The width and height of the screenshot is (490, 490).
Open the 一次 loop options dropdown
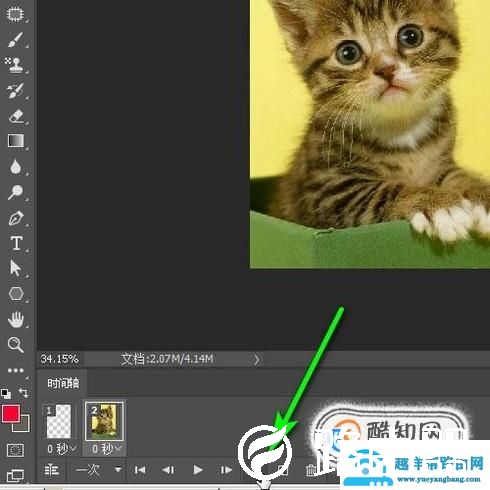click(x=98, y=470)
